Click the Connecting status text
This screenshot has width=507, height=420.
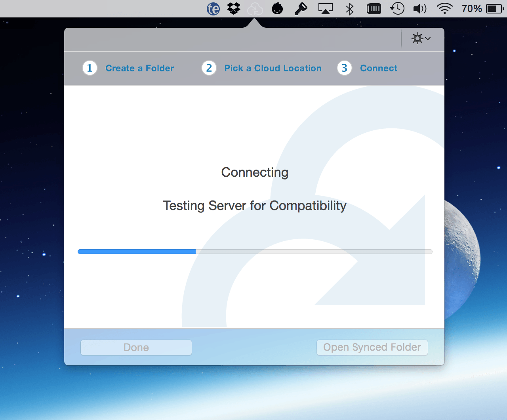[x=255, y=172]
